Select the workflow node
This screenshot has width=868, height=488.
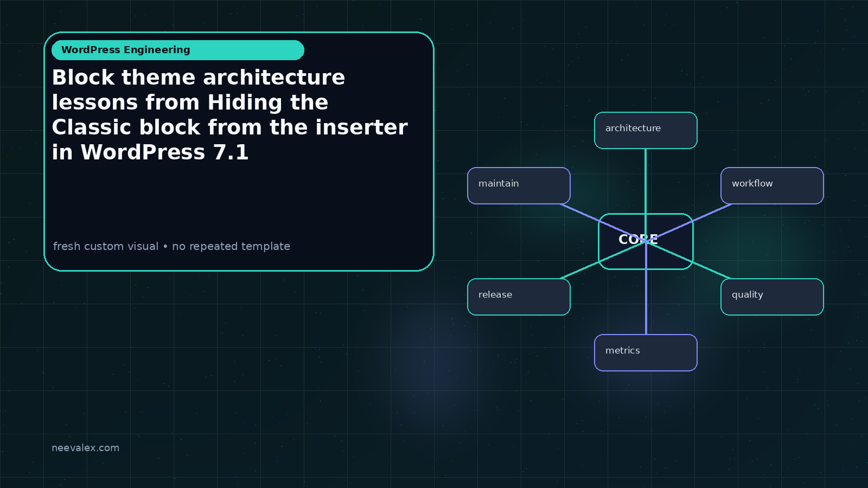[x=772, y=185]
